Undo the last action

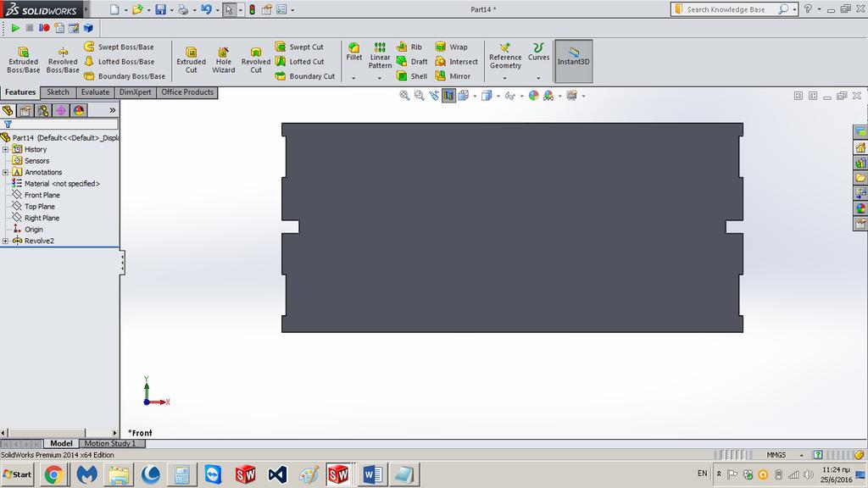coord(206,9)
